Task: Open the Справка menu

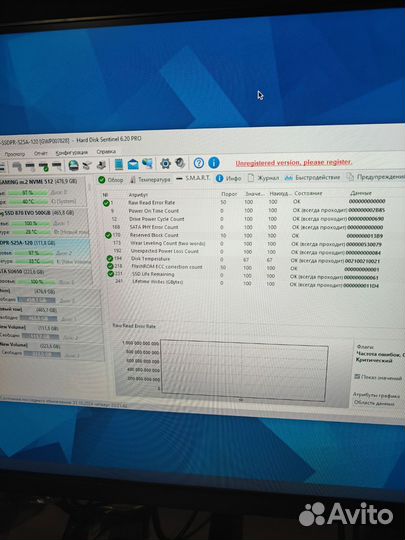Action: [x=106, y=152]
